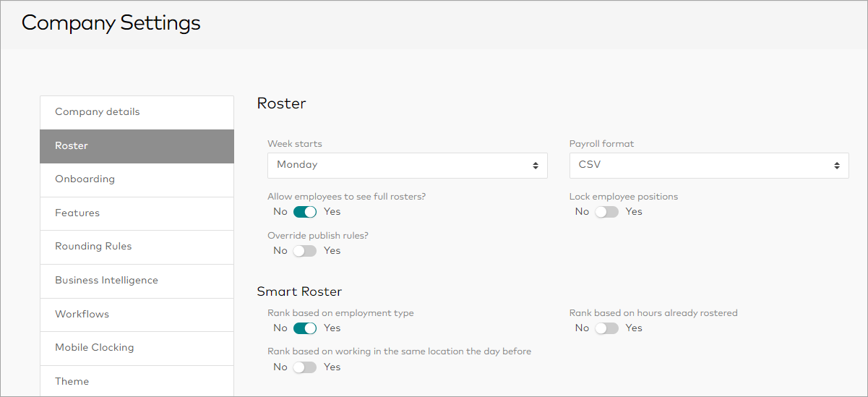Select Roster in the settings sidebar
Viewport: 868px width, 397px height.
pos(137,146)
